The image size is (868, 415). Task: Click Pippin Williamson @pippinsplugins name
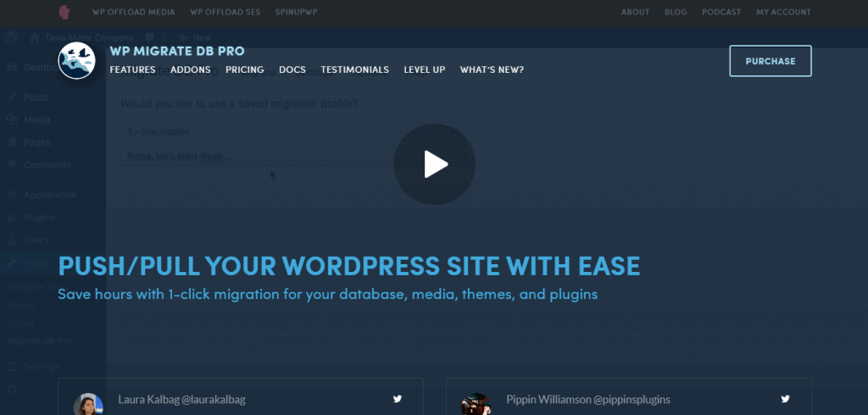[x=588, y=400]
